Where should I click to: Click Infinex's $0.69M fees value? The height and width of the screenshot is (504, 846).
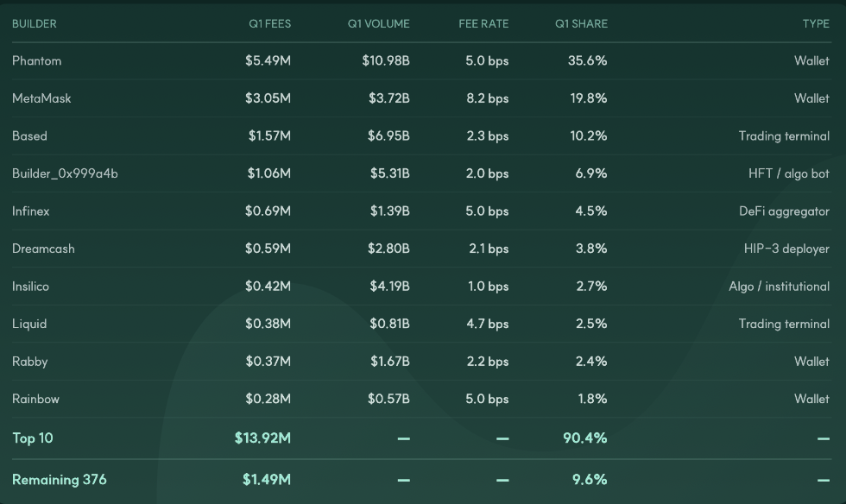pos(268,211)
